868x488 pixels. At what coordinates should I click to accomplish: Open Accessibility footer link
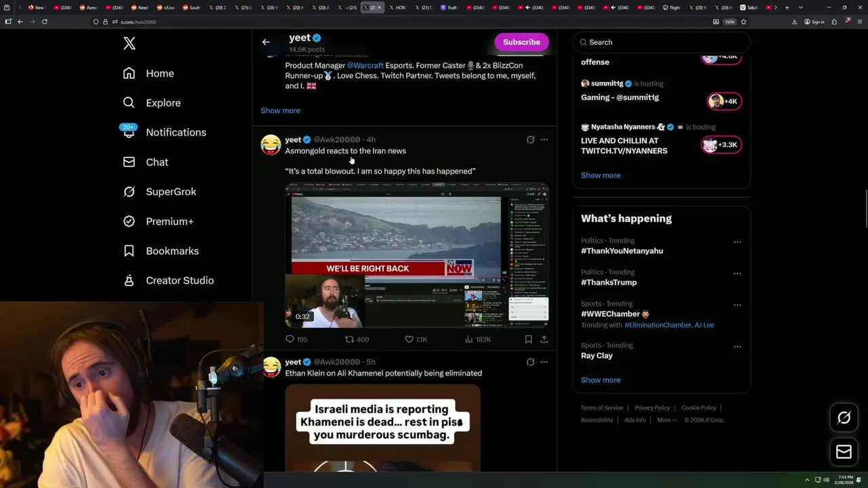click(597, 420)
